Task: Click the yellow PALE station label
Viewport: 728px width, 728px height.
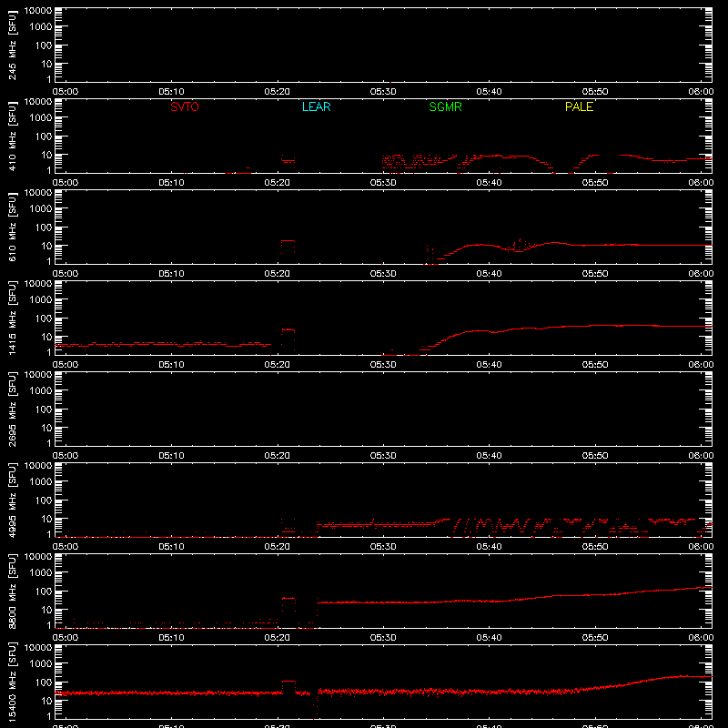Action: pyautogui.click(x=579, y=106)
